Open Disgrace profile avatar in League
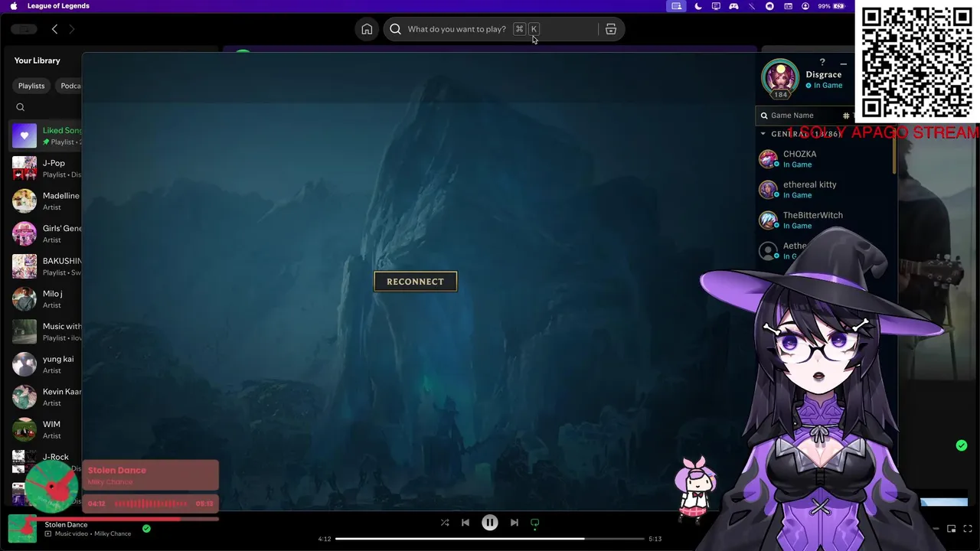This screenshot has width=980, height=551. (780, 77)
